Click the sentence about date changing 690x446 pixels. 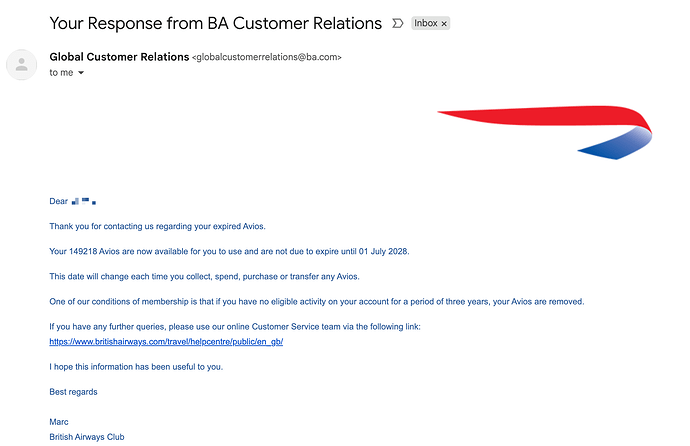[204, 276]
